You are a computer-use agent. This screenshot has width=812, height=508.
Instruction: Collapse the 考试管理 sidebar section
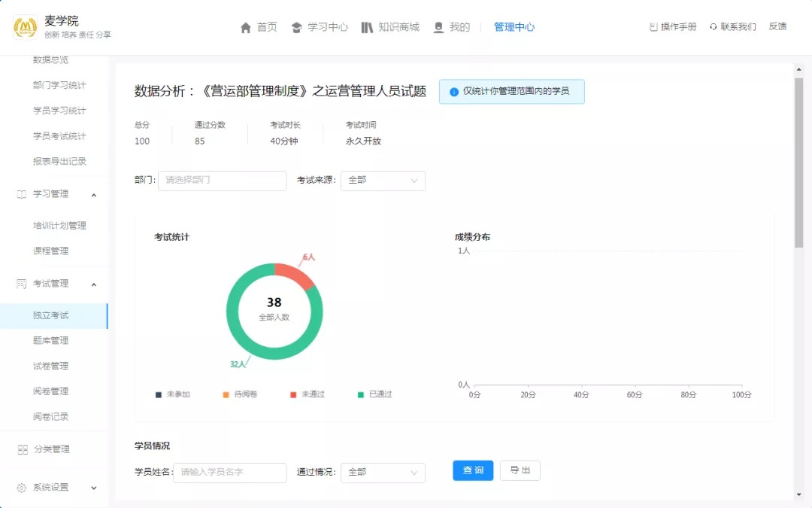coord(94,284)
